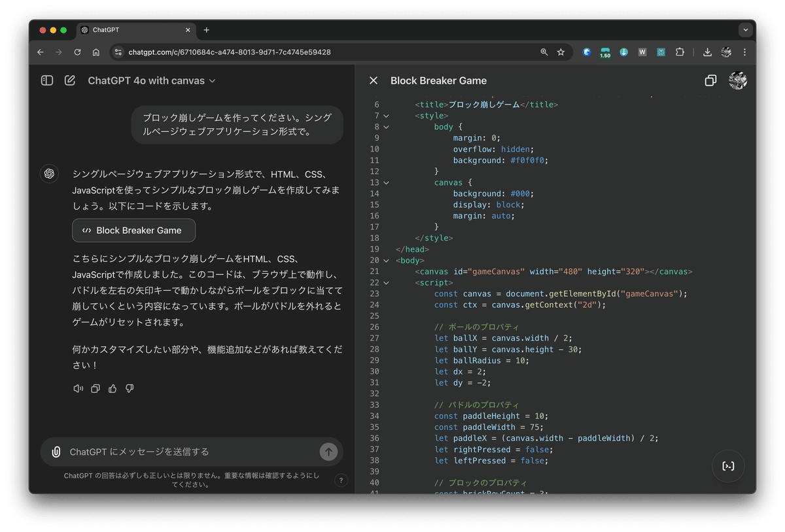
Task: Copy the assistant response
Action: pos(96,388)
